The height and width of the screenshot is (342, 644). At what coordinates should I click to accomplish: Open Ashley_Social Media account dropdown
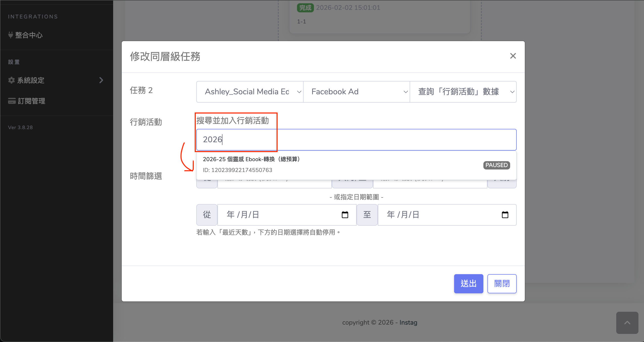click(x=250, y=92)
